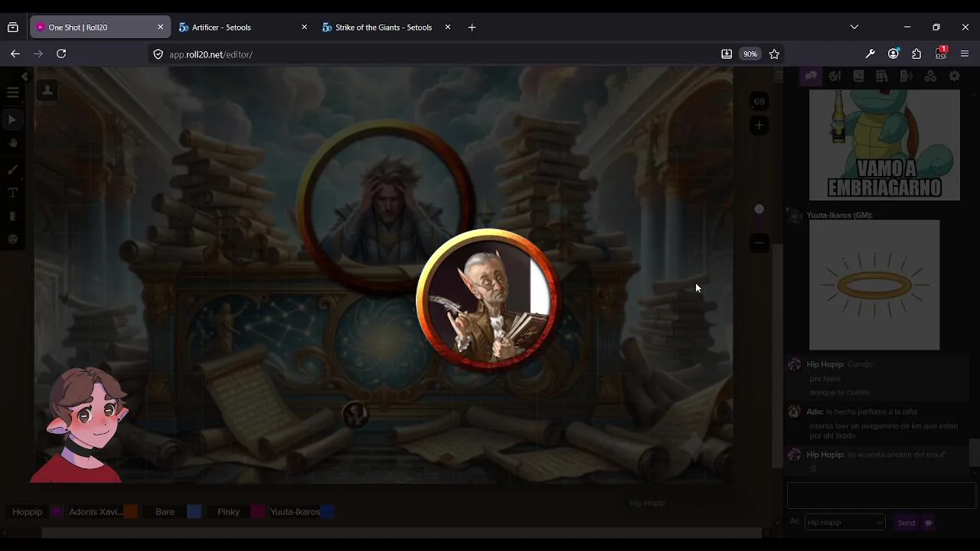Open the golden halo image in chat

(874, 285)
